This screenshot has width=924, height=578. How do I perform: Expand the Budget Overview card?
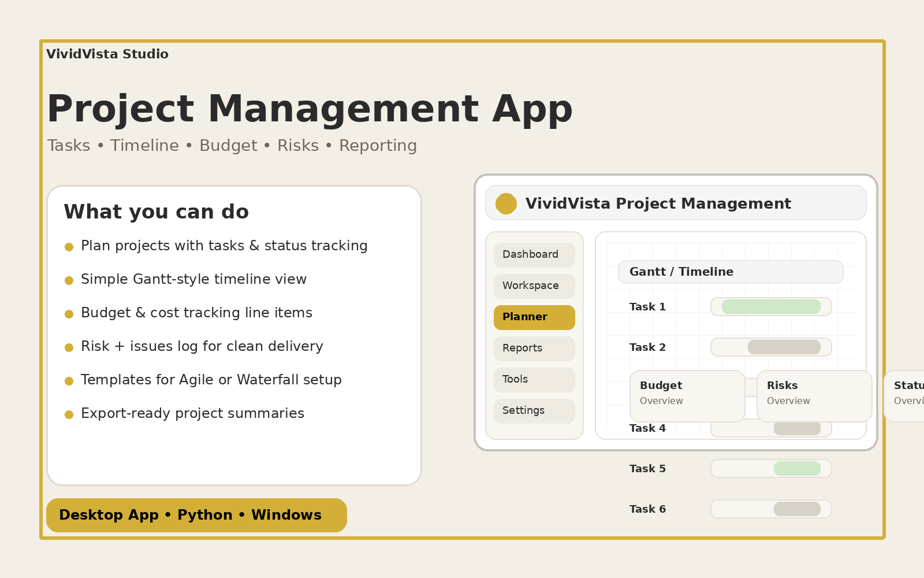687,396
